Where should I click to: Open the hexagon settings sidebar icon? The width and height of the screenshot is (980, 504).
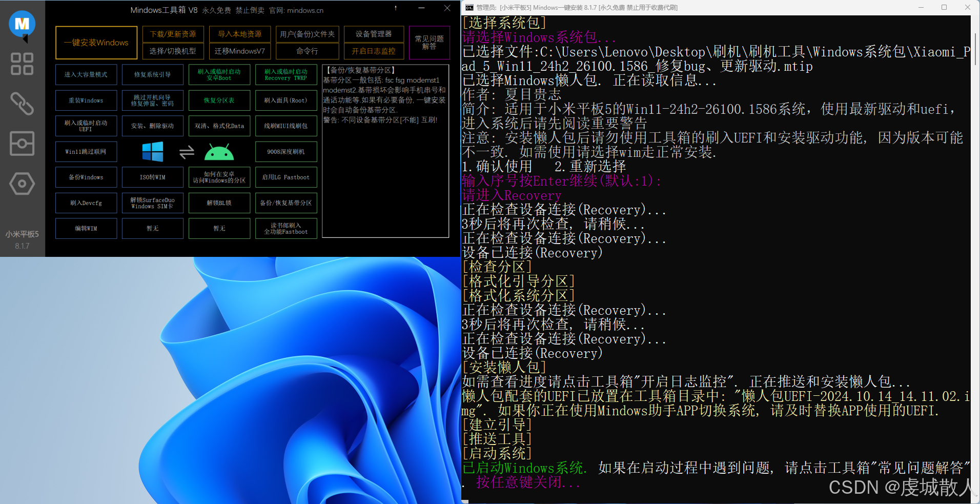point(22,184)
